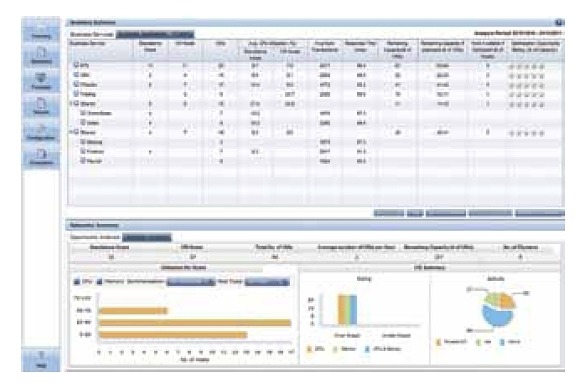Screen dimensions: 583x391
Task: Open the Configuration section in the sidebar
Action: (x=41, y=132)
